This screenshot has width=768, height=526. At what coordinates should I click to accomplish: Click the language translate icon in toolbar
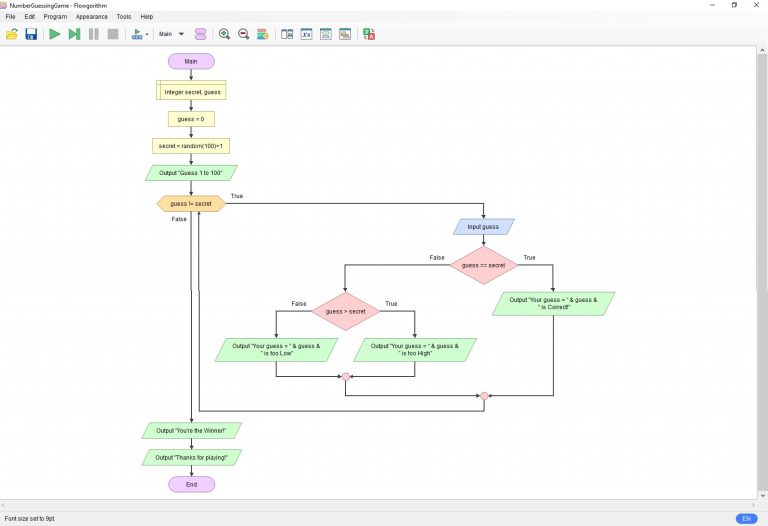pos(369,34)
